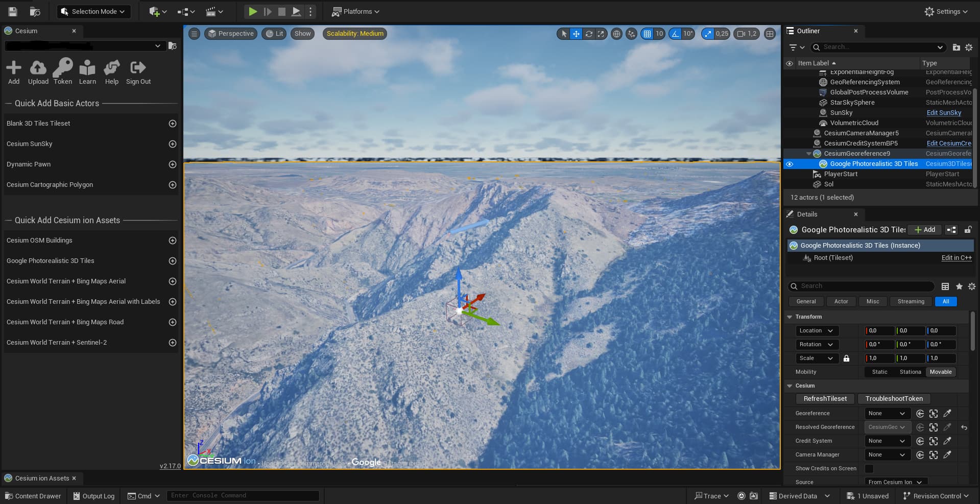Image resolution: width=980 pixels, height=504 pixels.
Task: Add a Cesium Cartographic Polygon
Action: [x=173, y=185]
